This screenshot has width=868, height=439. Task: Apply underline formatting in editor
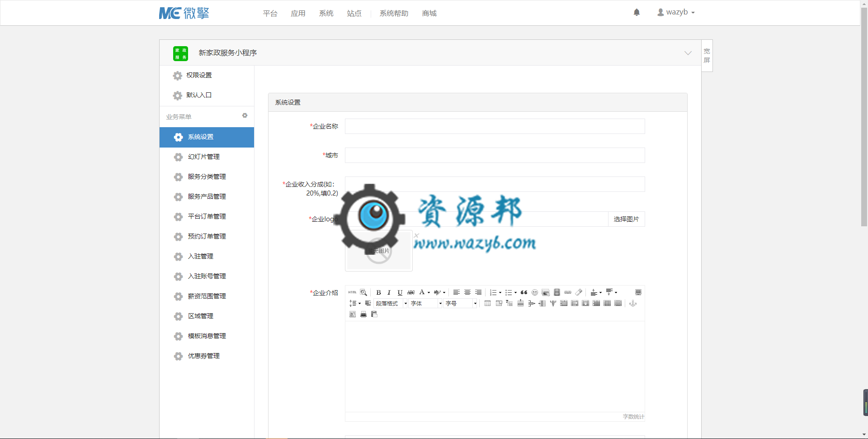[400, 292]
